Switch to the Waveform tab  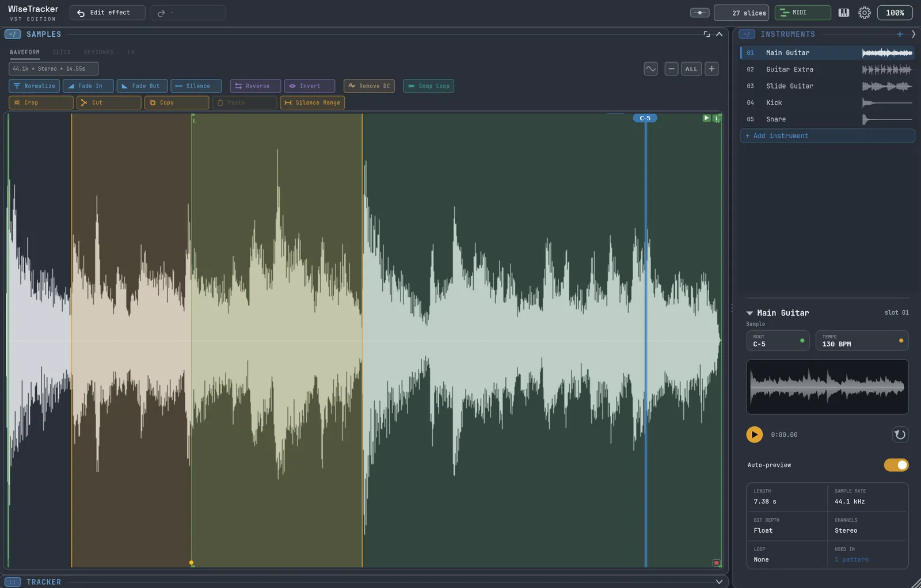click(25, 52)
